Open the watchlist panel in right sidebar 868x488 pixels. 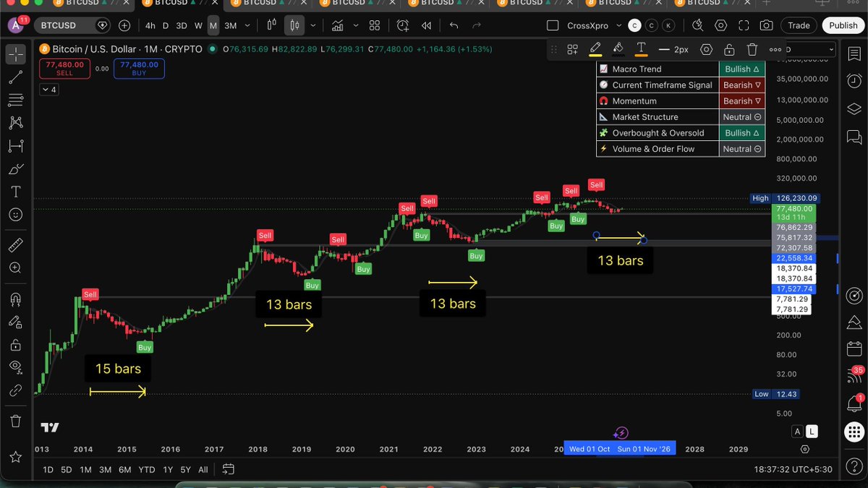(x=854, y=54)
